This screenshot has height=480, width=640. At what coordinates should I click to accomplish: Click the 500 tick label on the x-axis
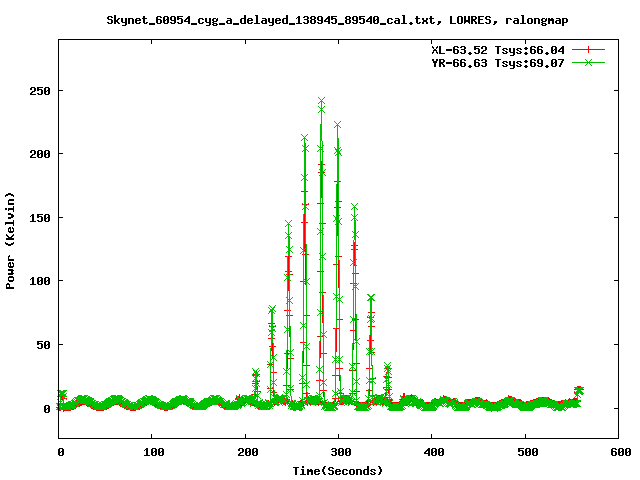(x=524, y=452)
